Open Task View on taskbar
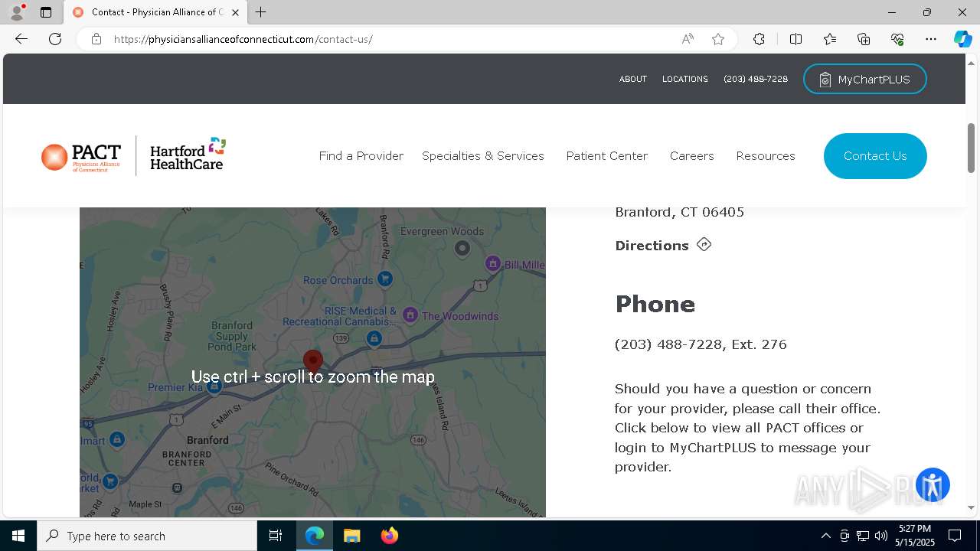 276,536
